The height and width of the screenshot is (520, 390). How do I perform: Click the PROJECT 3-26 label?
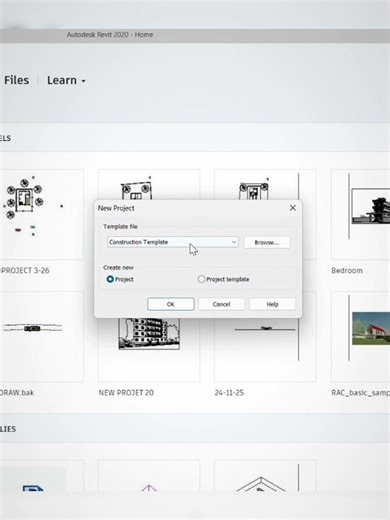pos(25,270)
